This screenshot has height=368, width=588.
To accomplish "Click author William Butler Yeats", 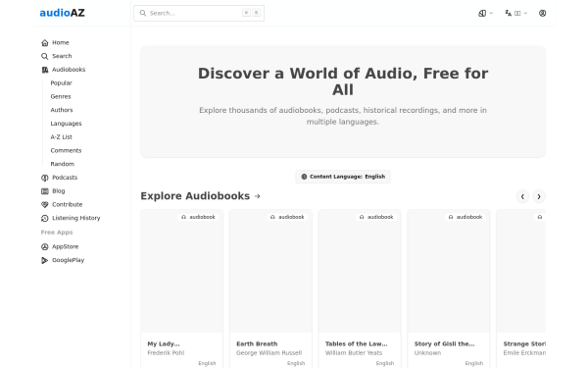I will 354,353.
